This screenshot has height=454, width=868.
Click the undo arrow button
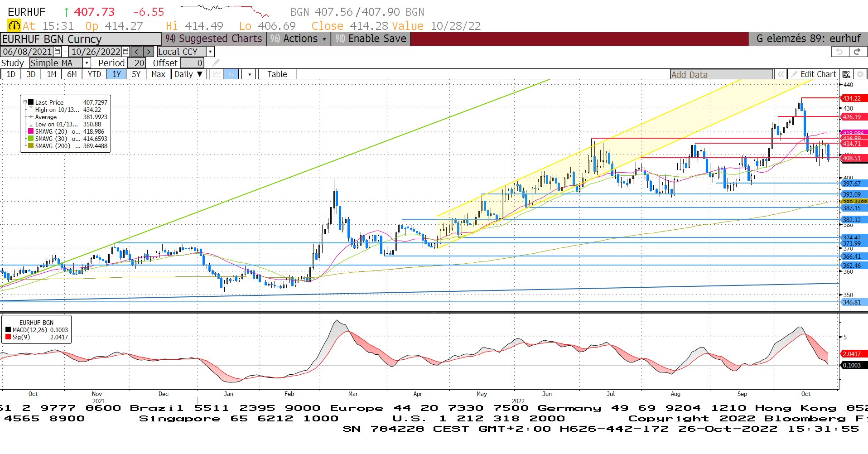pos(839,52)
